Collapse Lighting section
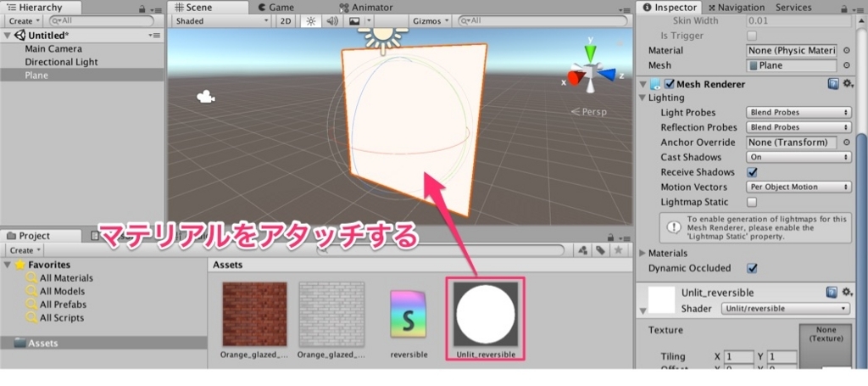868x386 pixels. click(x=643, y=98)
